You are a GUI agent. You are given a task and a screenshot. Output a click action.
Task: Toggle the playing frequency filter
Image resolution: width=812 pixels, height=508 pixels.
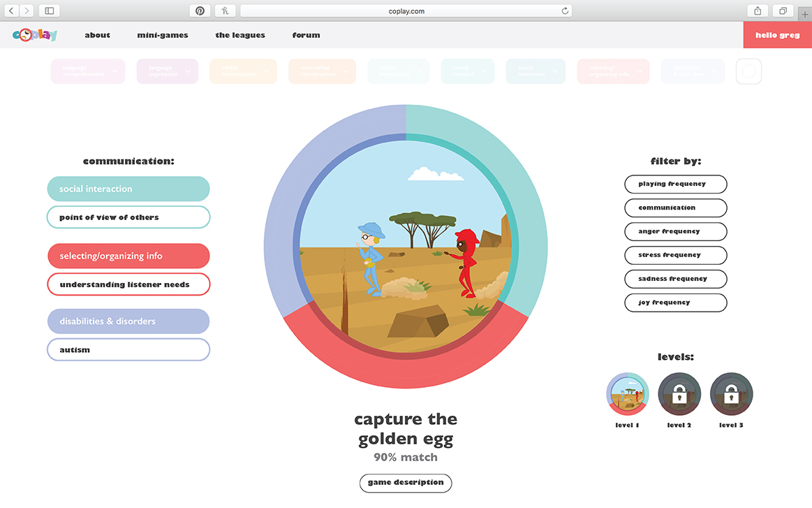coord(675,184)
